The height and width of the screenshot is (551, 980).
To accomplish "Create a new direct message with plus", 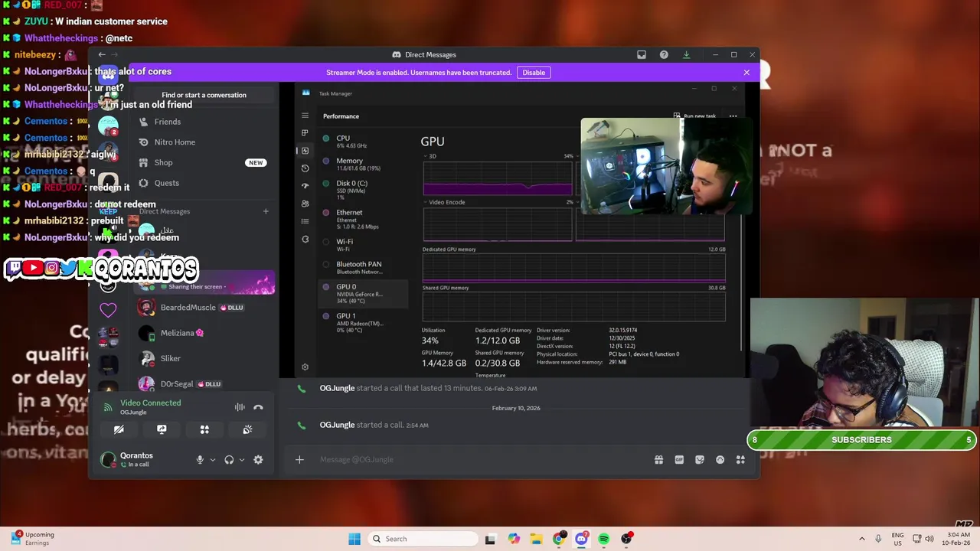I will point(266,211).
